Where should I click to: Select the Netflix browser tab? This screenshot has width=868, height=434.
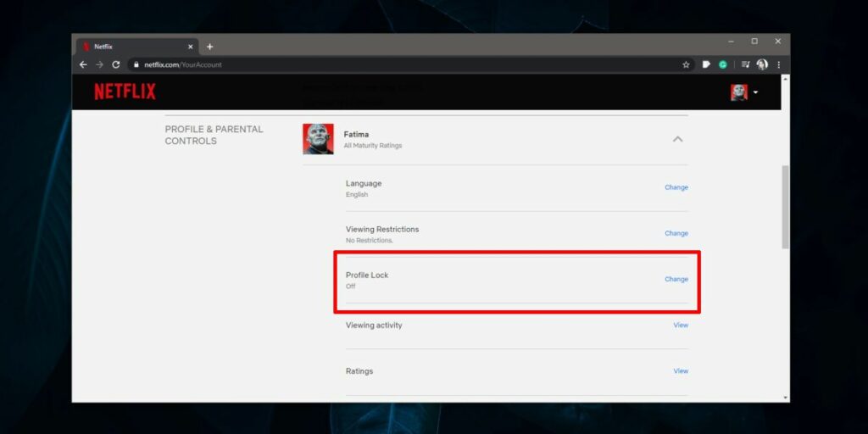click(x=137, y=47)
